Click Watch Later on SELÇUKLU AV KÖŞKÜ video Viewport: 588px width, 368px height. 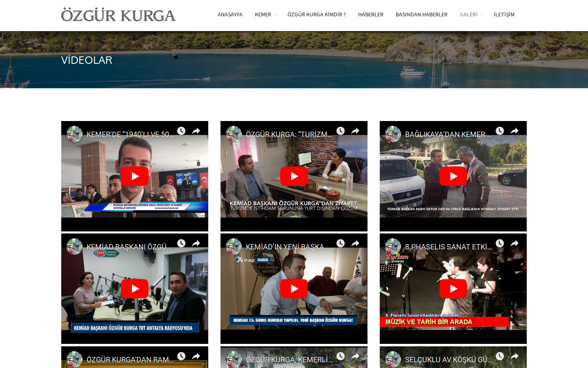click(500, 356)
